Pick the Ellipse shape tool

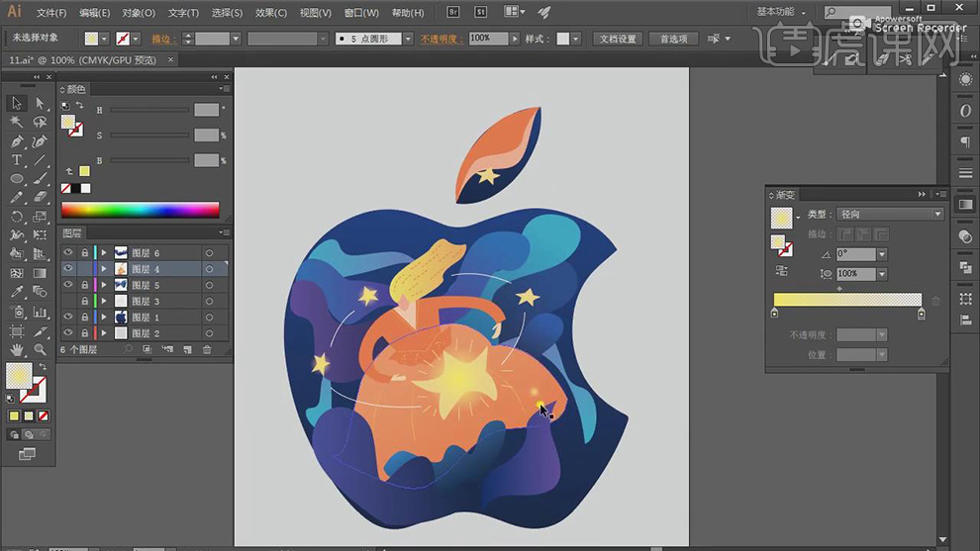point(16,179)
